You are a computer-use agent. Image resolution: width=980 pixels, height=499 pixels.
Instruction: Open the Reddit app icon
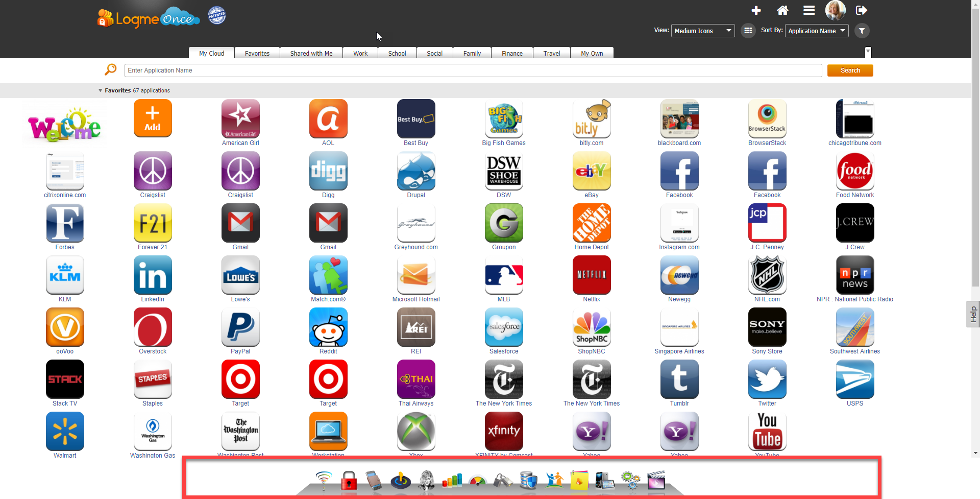click(328, 327)
